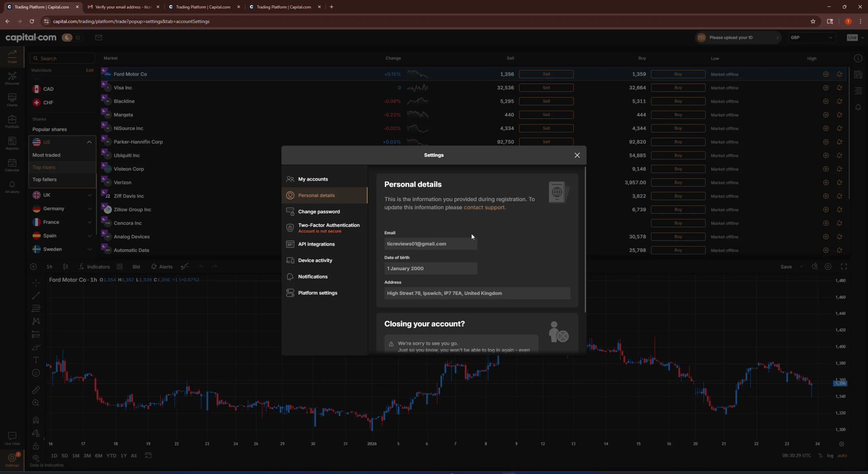The width and height of the screenshot is (868, 474).
Task: Open the GBP account currency dropdown
Action: (811, 38)
